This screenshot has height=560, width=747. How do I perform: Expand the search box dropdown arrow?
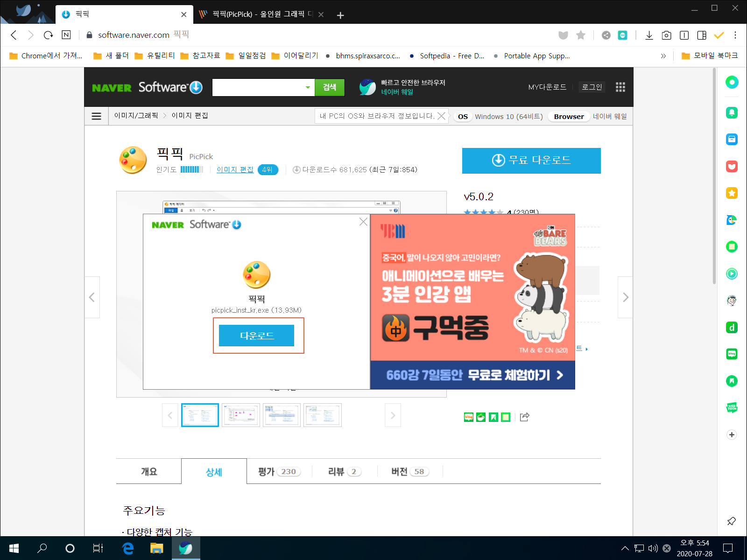coord(308,87)
